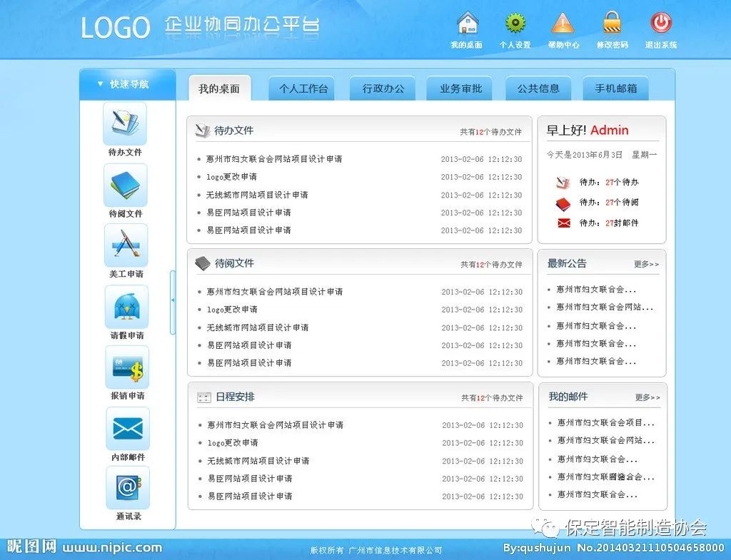
Task: Click the 27个待办 document icon
Action: [x=563, y=183]
